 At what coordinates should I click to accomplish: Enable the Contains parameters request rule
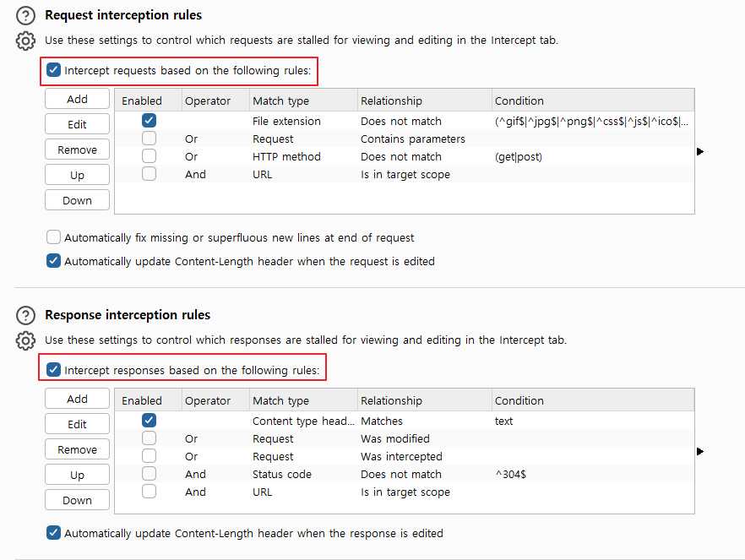tap(149, 139)
